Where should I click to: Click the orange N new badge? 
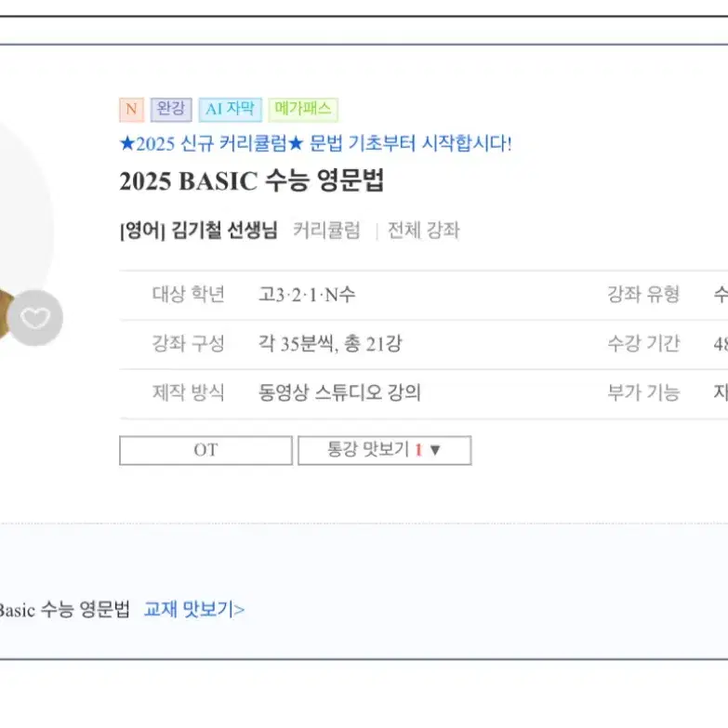click(131, 110)
